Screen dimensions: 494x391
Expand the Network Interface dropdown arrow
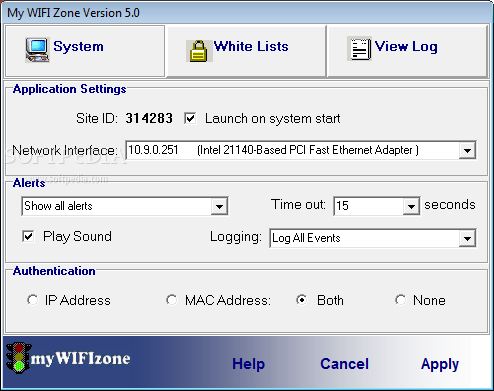(x=467, y=150)
